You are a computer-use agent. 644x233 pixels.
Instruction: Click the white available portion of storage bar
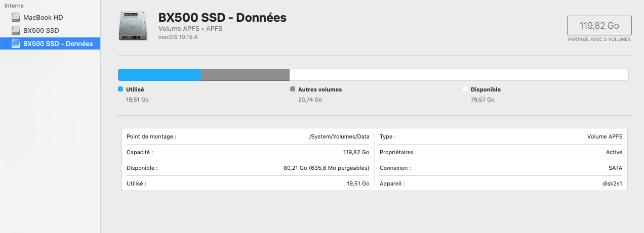pyautogui.click(x=459, y=75)
